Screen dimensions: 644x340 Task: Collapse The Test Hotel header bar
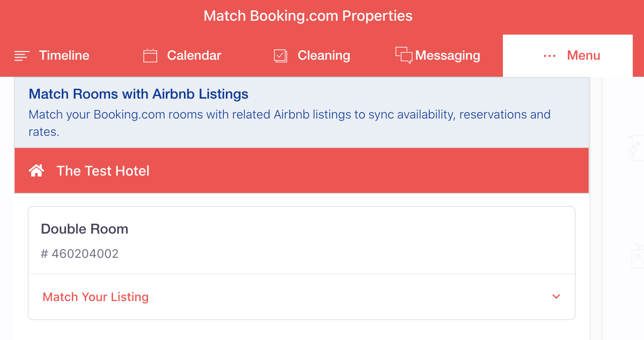tap(302, 171)
